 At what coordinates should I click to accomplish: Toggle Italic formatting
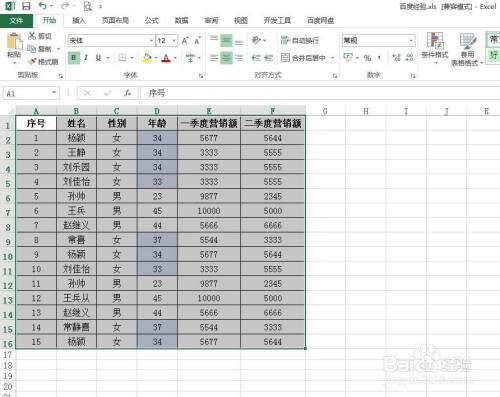pyautogui.click(x=86, y=58)
